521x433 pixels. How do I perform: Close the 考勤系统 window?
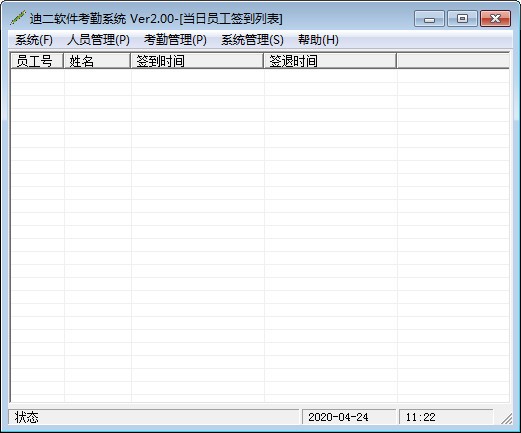tap(495, 18)
